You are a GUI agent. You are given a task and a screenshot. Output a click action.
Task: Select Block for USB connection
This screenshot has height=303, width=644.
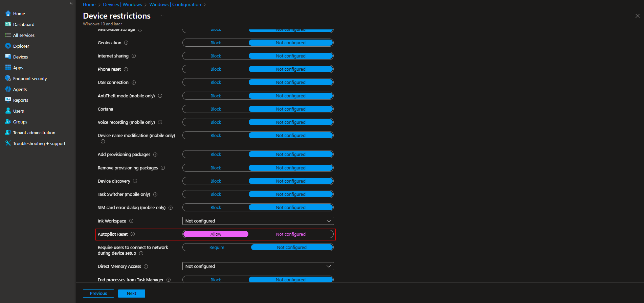tap(216, 83)
